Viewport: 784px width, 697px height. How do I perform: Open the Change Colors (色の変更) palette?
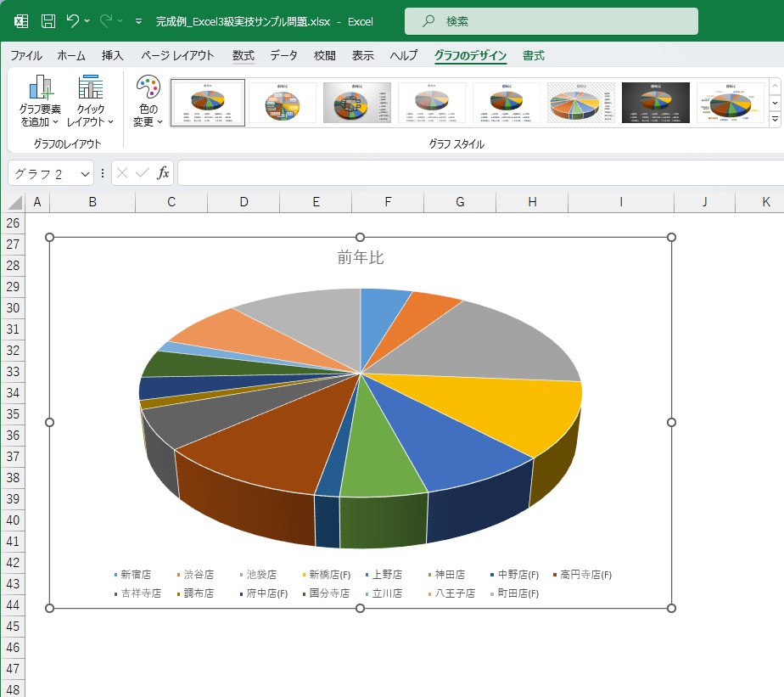pos(148,102)
